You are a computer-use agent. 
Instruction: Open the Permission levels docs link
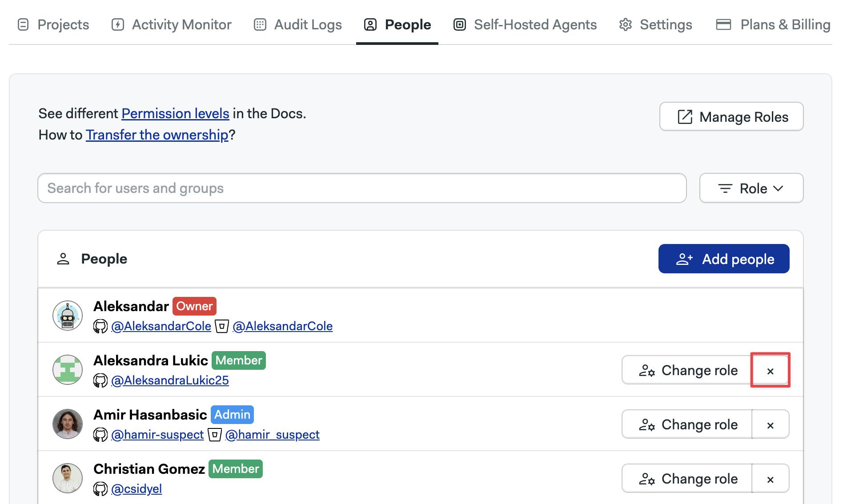(x=175, y=113)
